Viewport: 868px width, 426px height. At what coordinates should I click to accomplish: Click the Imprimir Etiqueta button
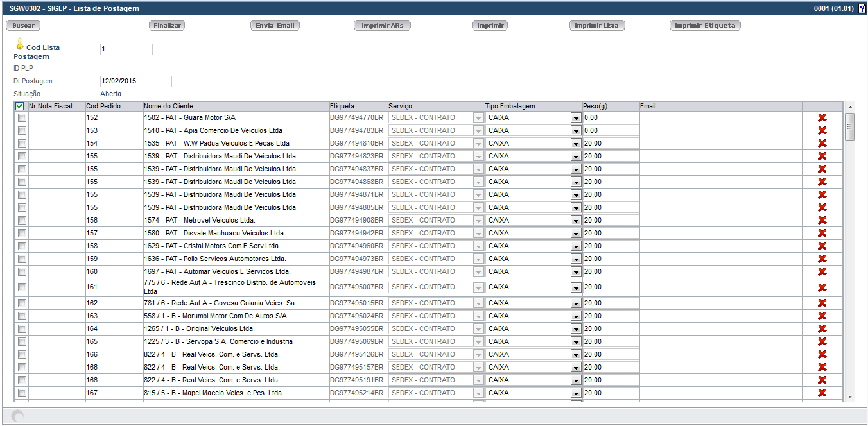coord(705,26)
